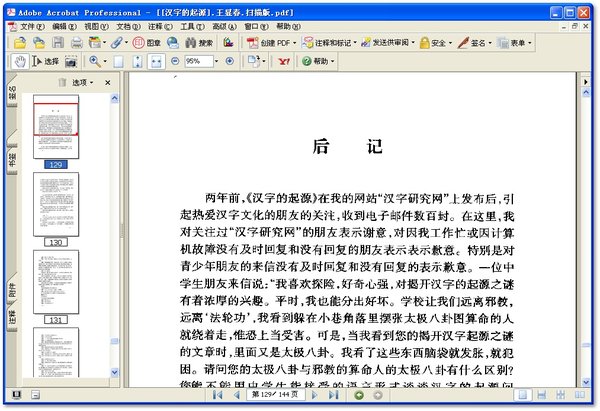The height and width of the screenshot is (411, 600).
Task: Click the 图章 stamp tool icon
Action: coord(147,42)
